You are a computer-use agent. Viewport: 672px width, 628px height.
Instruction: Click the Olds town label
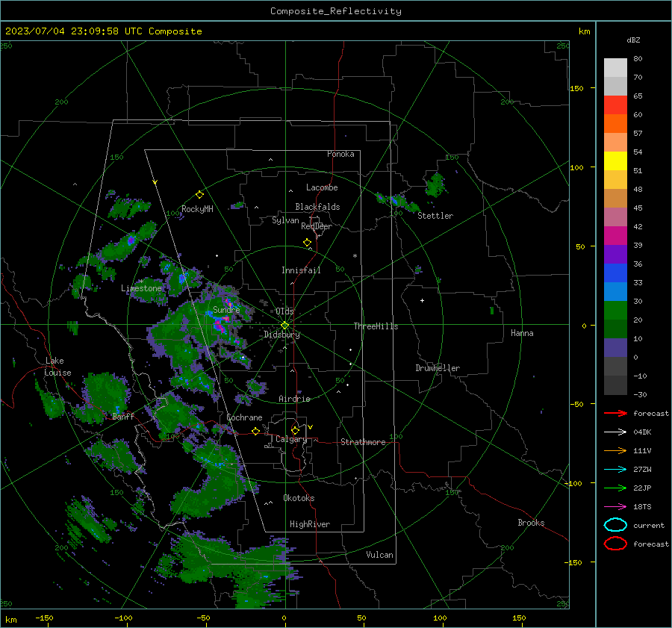[x=284, y=311]
